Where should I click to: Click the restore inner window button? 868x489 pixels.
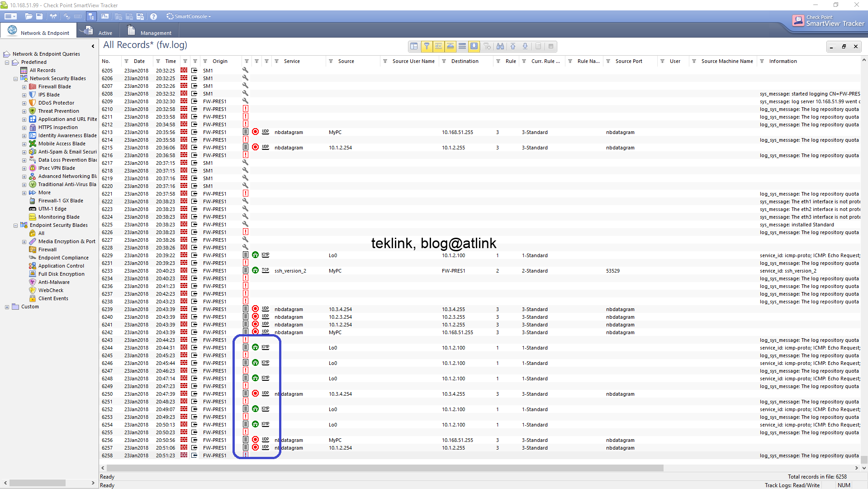coord(844,46)
